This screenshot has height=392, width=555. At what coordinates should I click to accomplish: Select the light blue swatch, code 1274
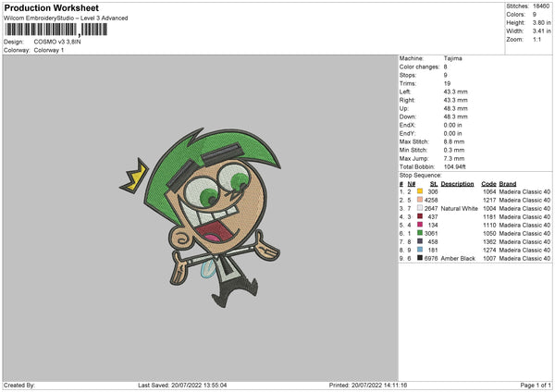[x=420, y=250]
